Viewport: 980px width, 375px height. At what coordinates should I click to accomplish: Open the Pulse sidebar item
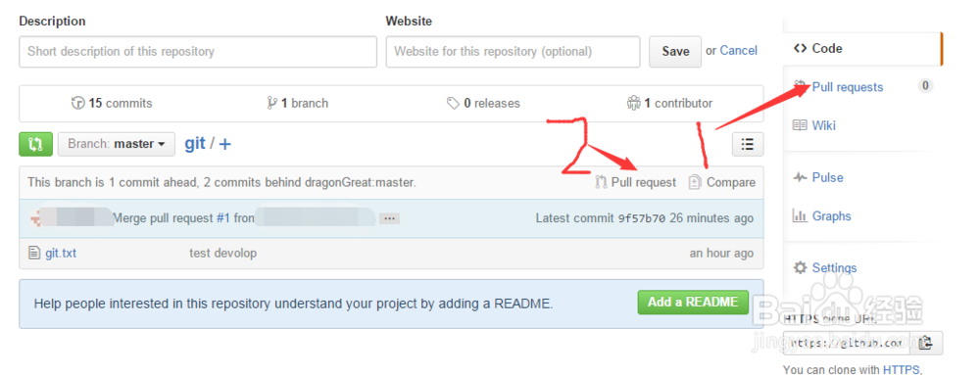(x=827, y=177)
